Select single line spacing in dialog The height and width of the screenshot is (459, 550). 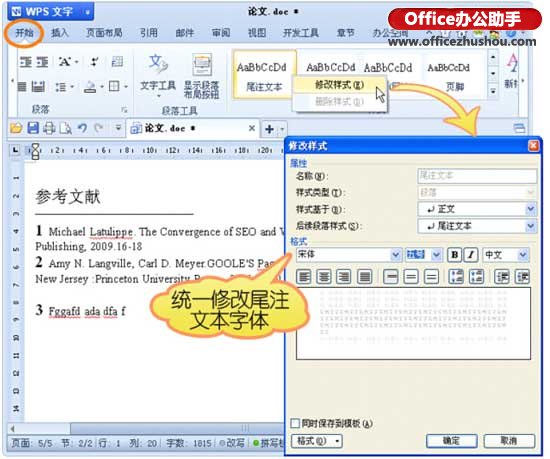click(391, 277)
